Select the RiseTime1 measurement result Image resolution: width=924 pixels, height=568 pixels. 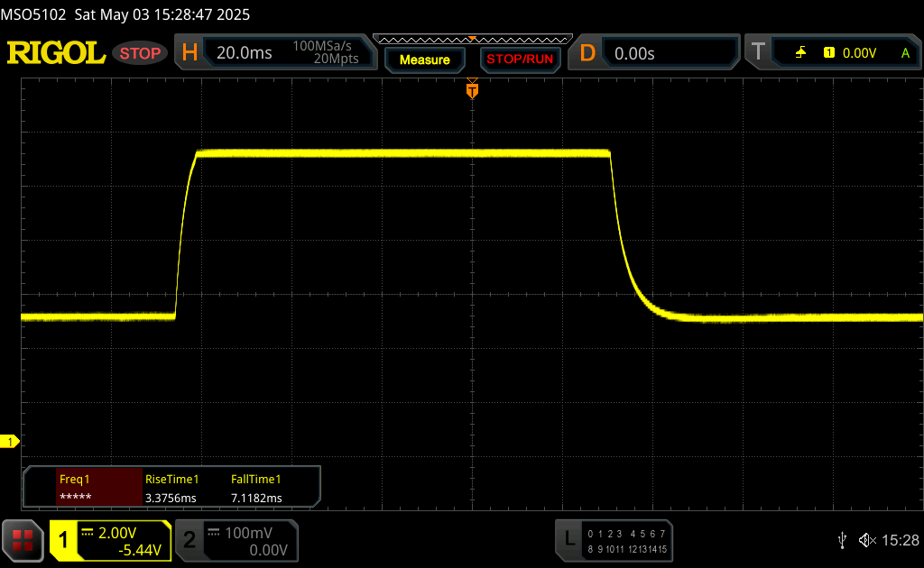click(x=171, y=489)
